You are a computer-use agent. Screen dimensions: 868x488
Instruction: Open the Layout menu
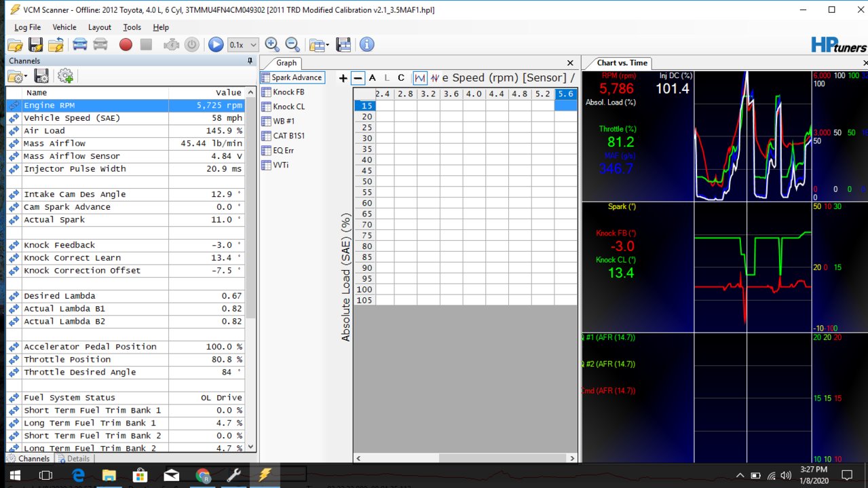pos(100,27)
